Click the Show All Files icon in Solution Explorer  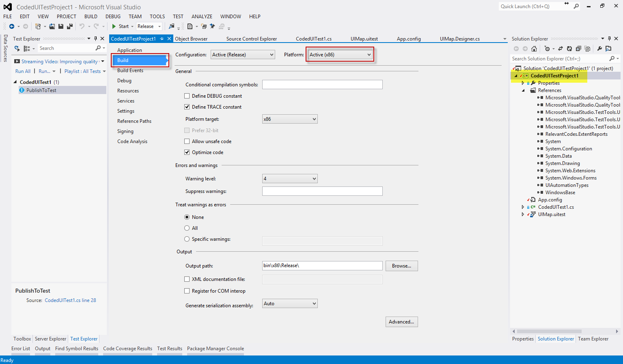click(x=587, y=49)
